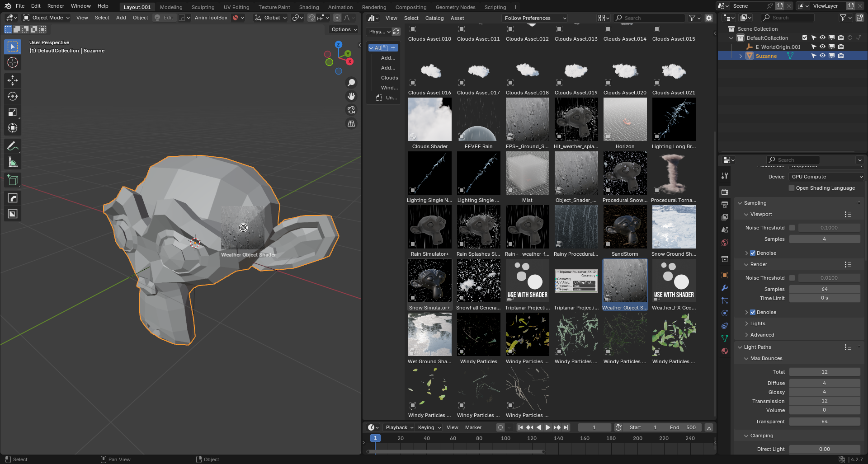Hide Suzanne in viewport via eye icon

pyautogui.click(x=822, y=56)
